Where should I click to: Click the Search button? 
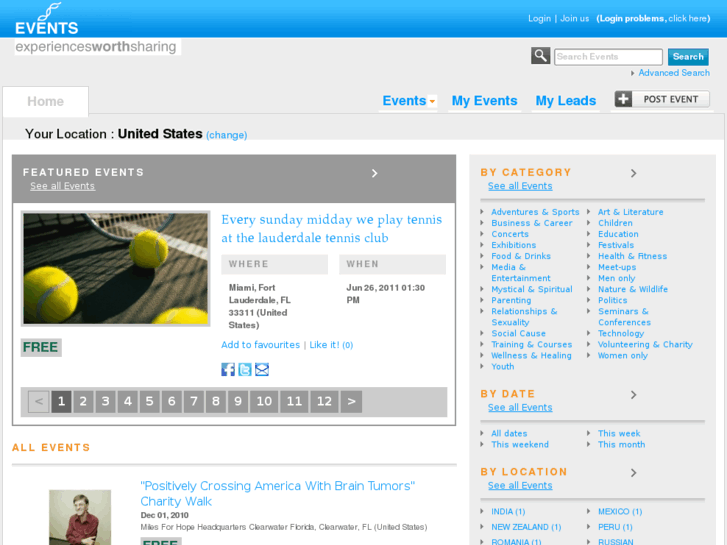click(x=688, y=57)
